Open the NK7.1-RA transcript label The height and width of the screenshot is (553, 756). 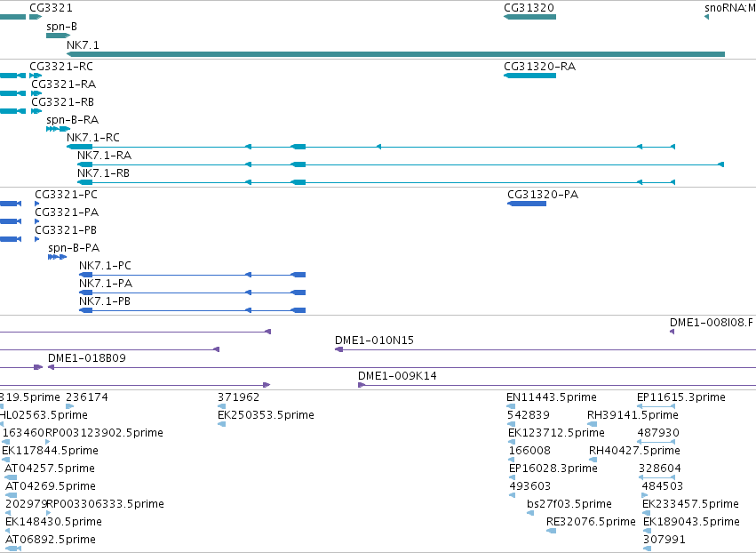(x=104, y=156)
